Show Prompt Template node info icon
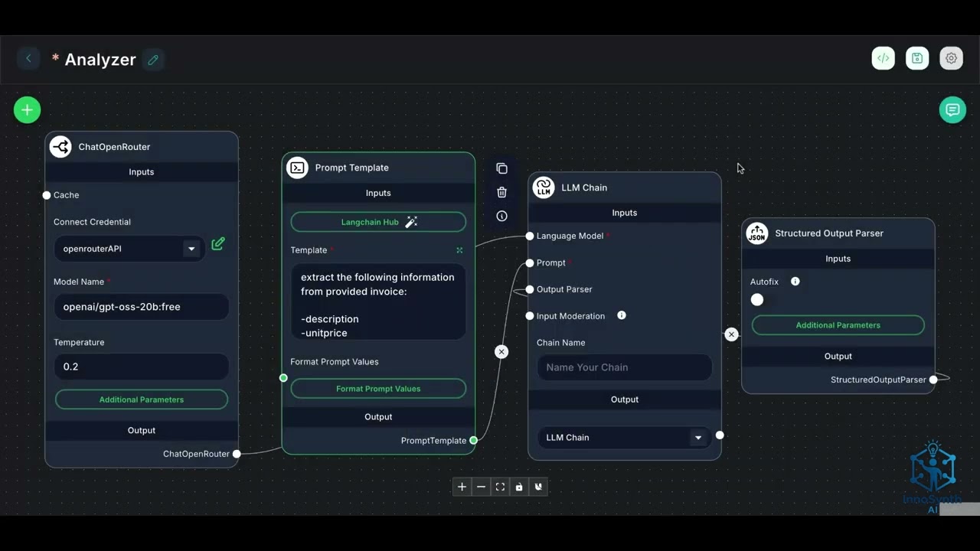Screen dimensions: 980x551 pyautogui.click(x=501, y=217)
